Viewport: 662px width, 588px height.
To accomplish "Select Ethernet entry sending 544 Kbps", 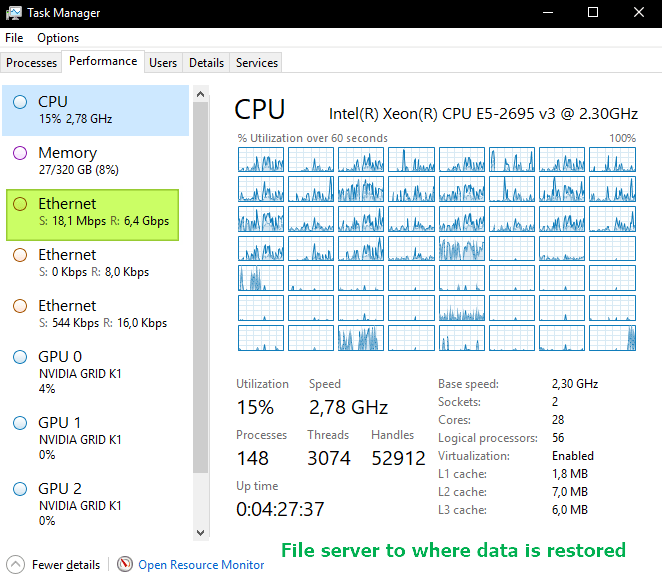I will (95, 314).
